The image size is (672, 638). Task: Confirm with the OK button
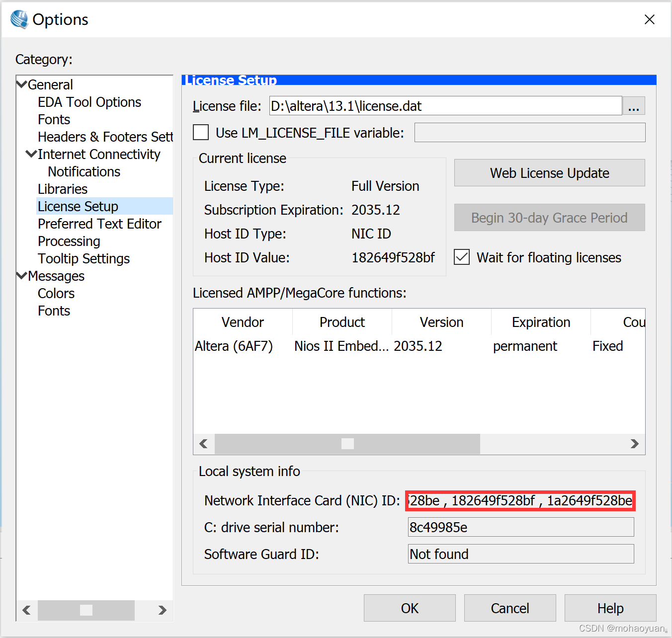click(410, 608)
